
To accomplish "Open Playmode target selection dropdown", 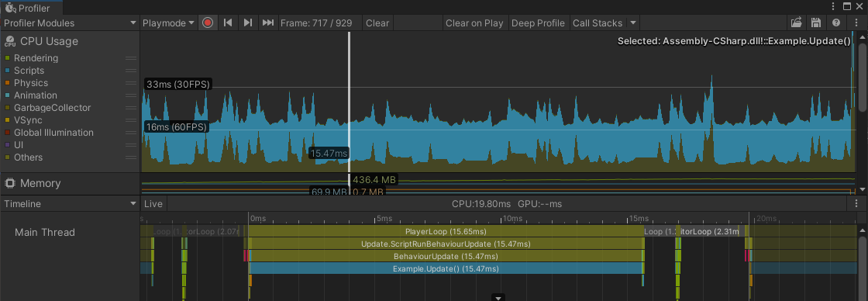I will (168, 22).
